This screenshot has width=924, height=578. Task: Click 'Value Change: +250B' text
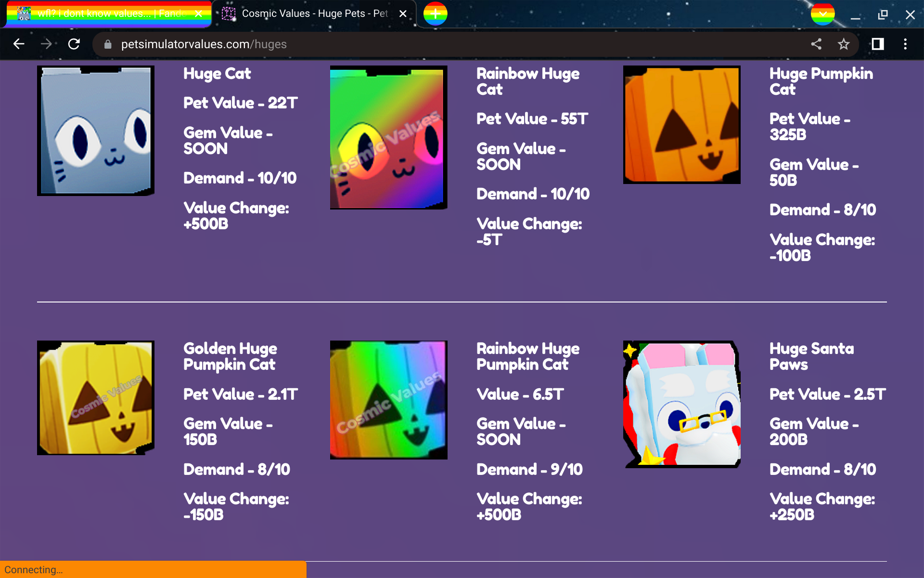822,507
